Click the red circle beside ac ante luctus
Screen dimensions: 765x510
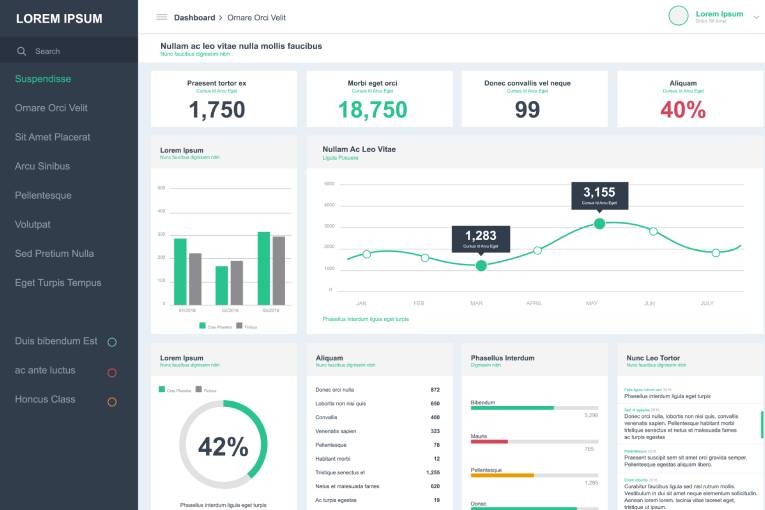112,373
